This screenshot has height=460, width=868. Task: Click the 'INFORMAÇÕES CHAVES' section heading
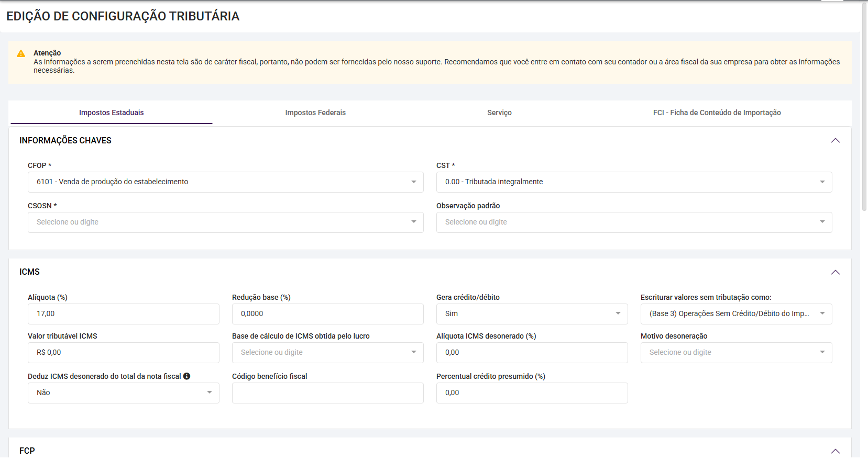click(65, 140)
